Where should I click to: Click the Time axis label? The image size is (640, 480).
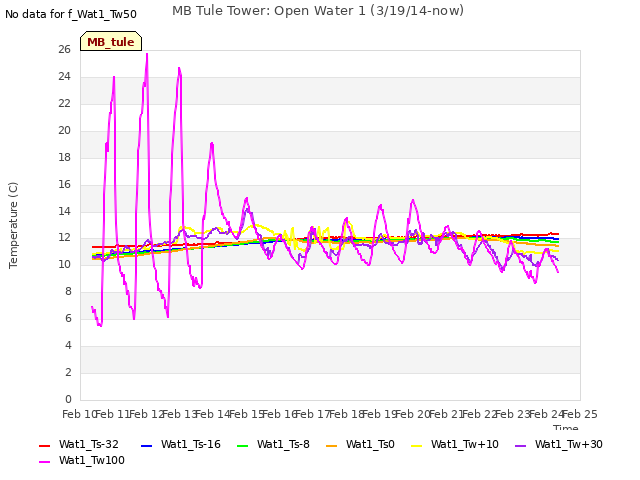[x=566, y=428]
